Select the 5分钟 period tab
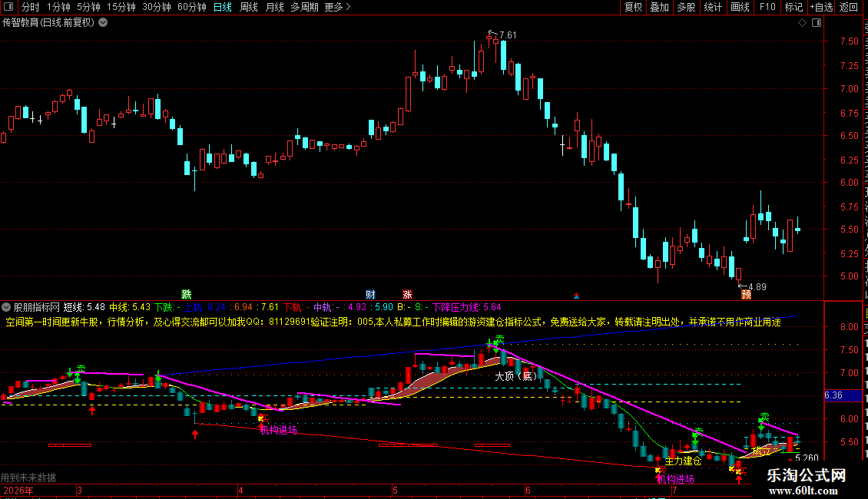The image size is (868, 499). pyautogui.click(x=88, y=7)
